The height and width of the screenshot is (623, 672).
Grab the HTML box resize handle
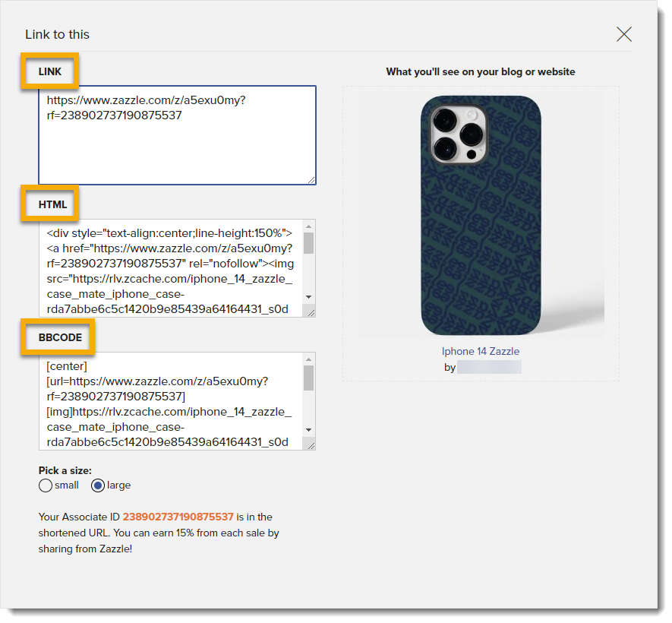tap(308, 311)
